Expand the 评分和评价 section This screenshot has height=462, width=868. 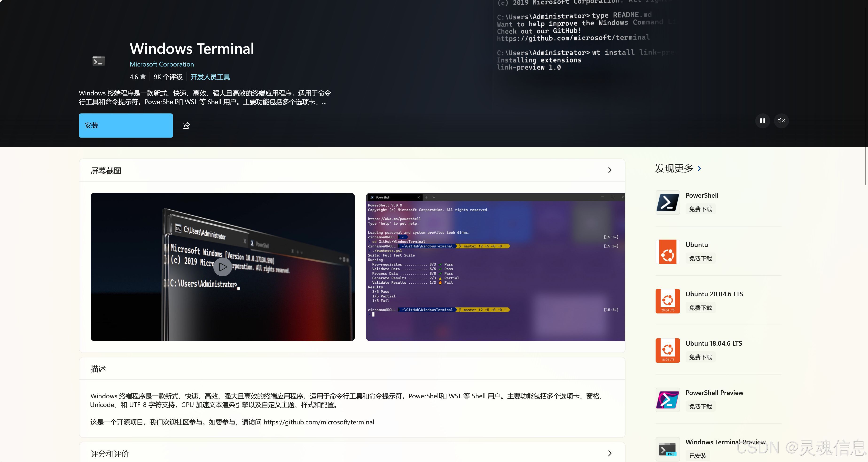pos(610,453)
